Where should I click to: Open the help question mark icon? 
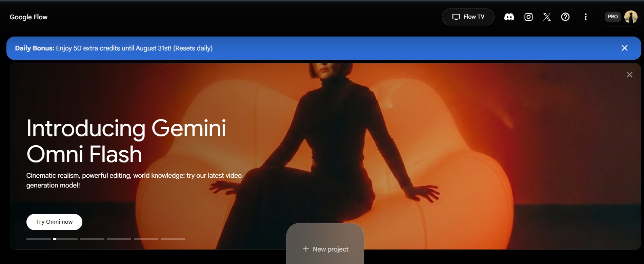coord(565,17)
